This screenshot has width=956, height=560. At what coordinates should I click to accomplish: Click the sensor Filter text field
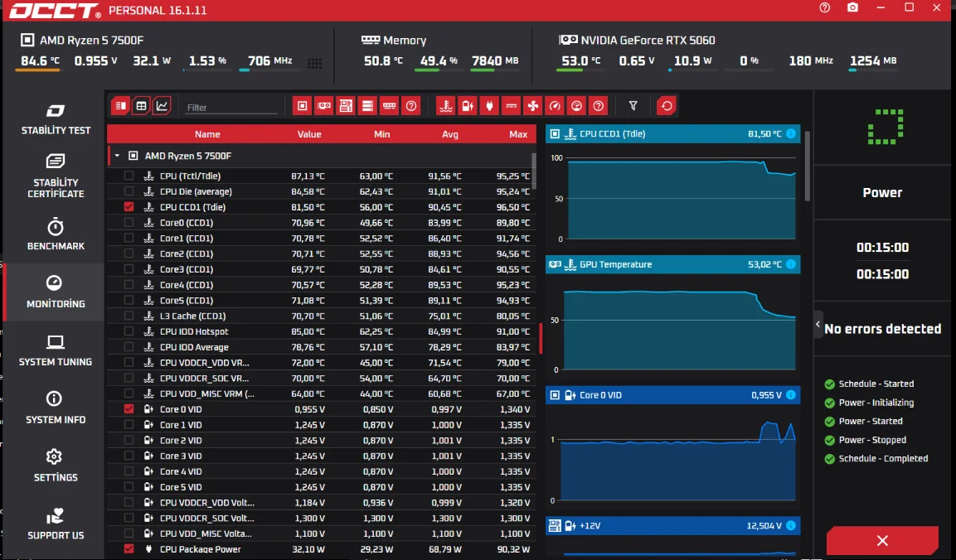[231, 107]
